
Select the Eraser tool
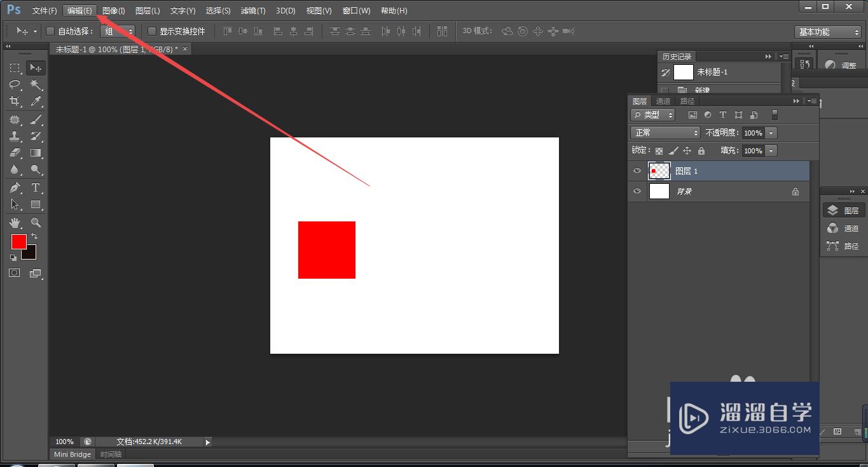click(x=15, y=153)
